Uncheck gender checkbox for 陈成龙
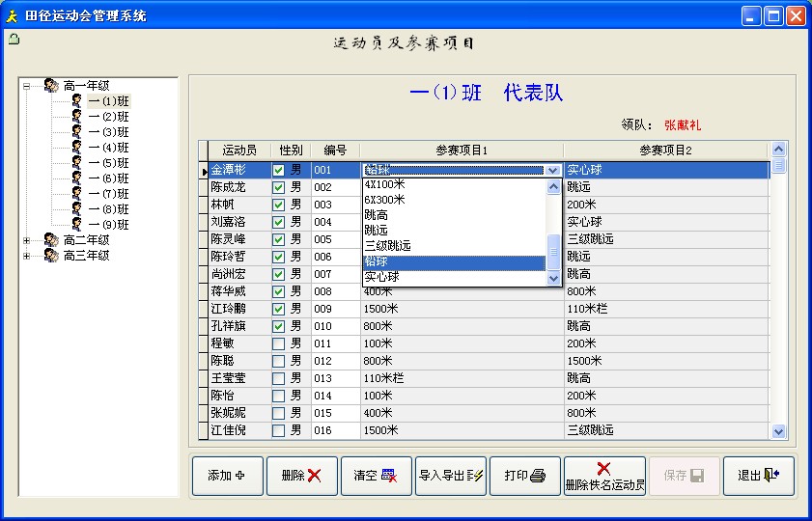The image size is (812, 521). [279, 187]
